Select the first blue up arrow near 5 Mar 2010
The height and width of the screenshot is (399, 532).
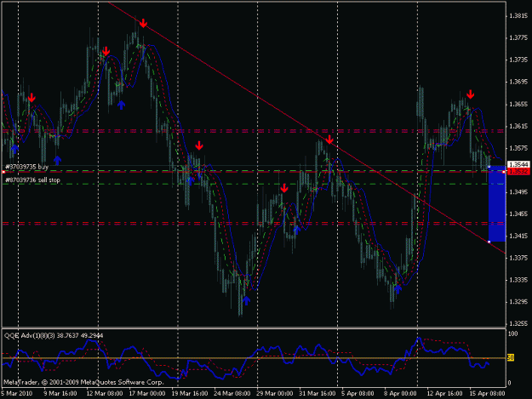click(14, 148)
